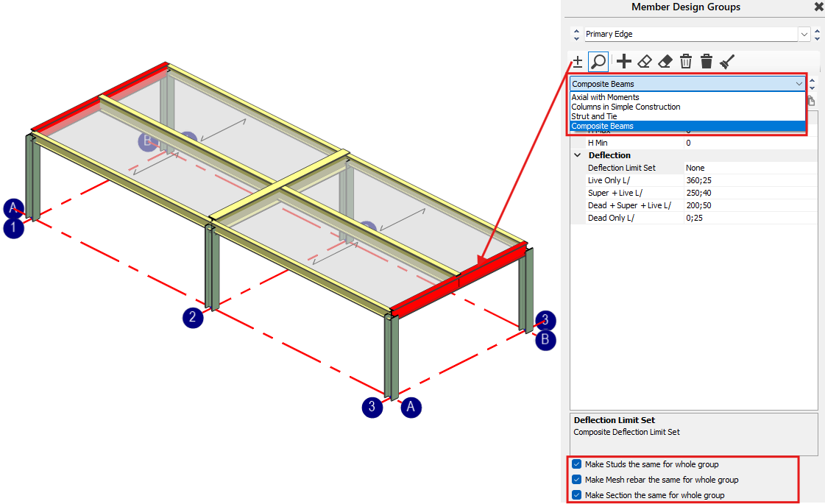825x504 pixels.
Task: Click grid bubble 3 at bottom axis
Action: tap(372, 407)
